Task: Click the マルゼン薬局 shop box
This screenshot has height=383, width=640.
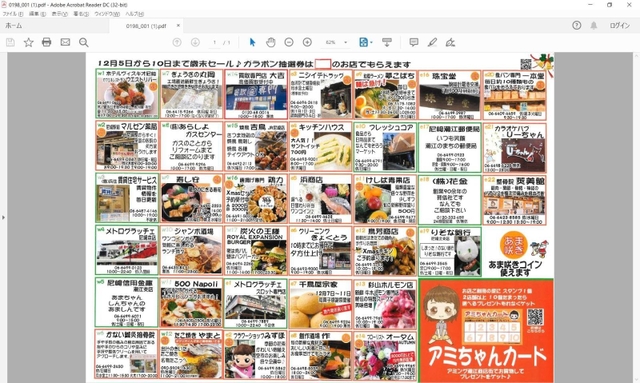Action: tap(127, 146)
